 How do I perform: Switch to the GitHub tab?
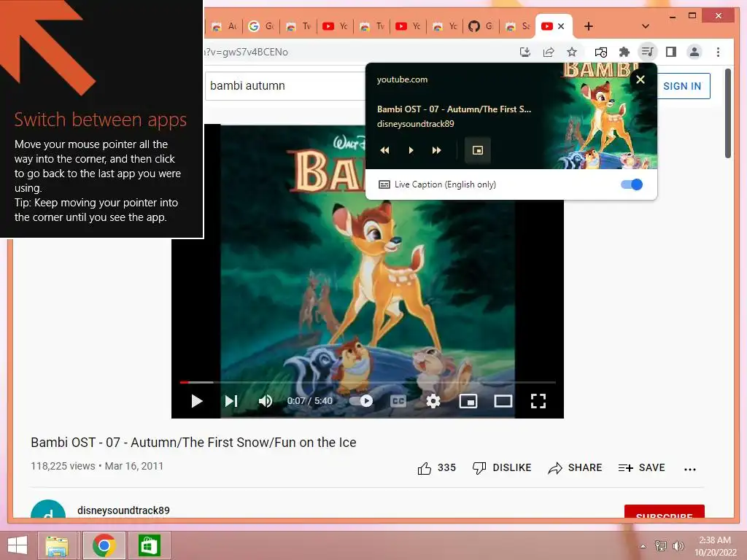[x=480, y=26]
